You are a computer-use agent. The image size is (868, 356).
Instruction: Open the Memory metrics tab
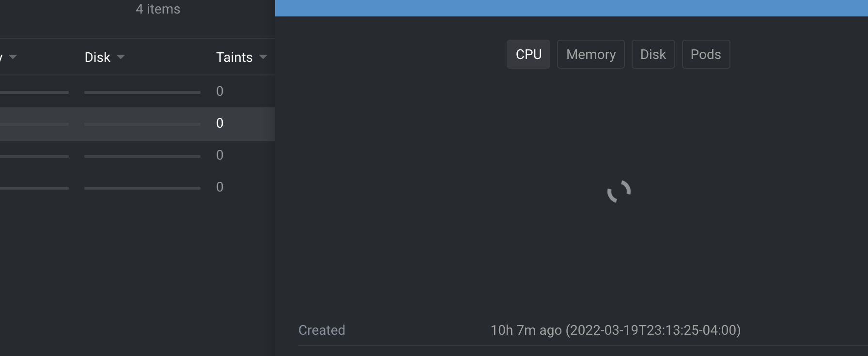coord(590,54)
